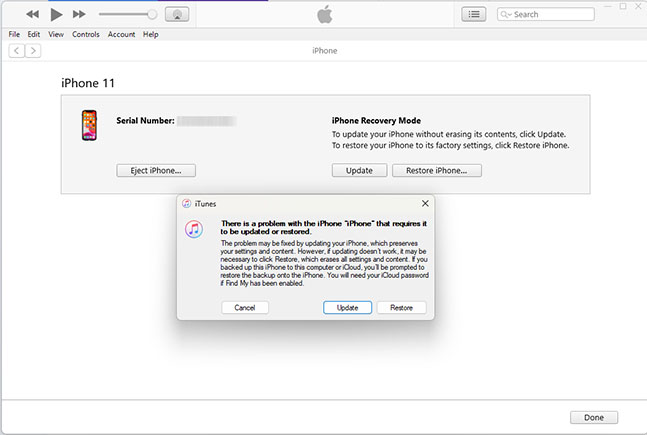This screenshot has height=435, width=647.
Task: Open the search magnifier dropdown
Action: (x=505, y=14)
